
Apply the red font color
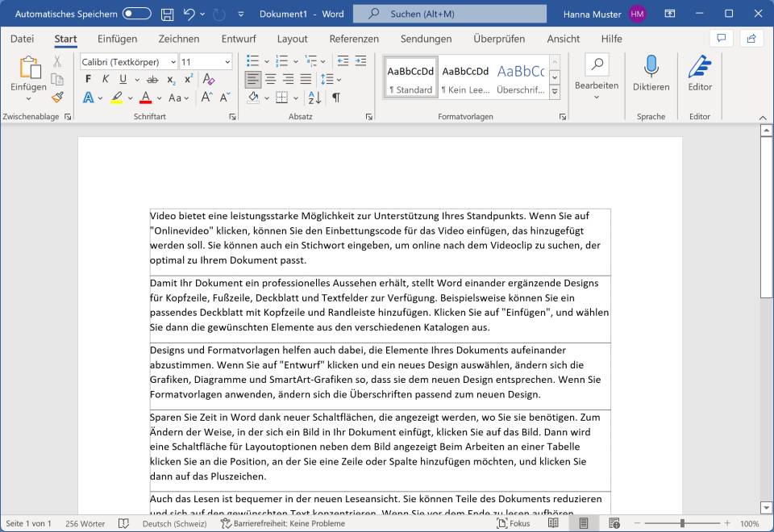pyautogui.click(x=145, y=98)
